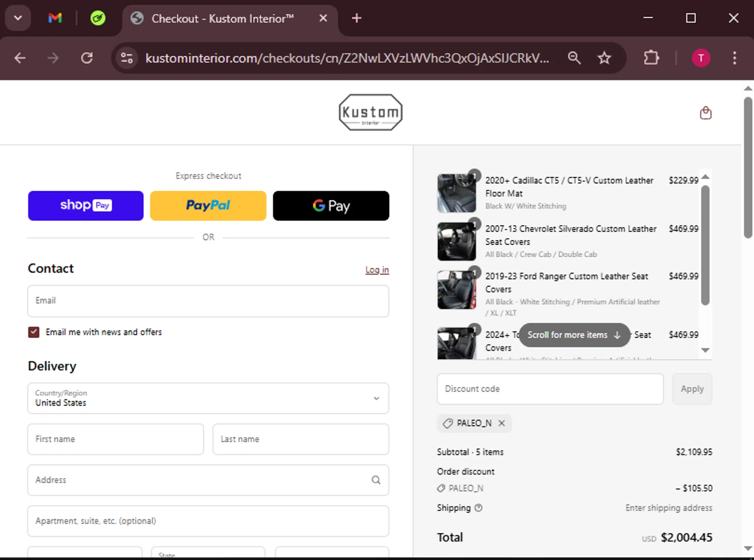Screen dimensions: 754x560
Task: Open the shopping bag cart icon
Action: (x=706, y=113)
